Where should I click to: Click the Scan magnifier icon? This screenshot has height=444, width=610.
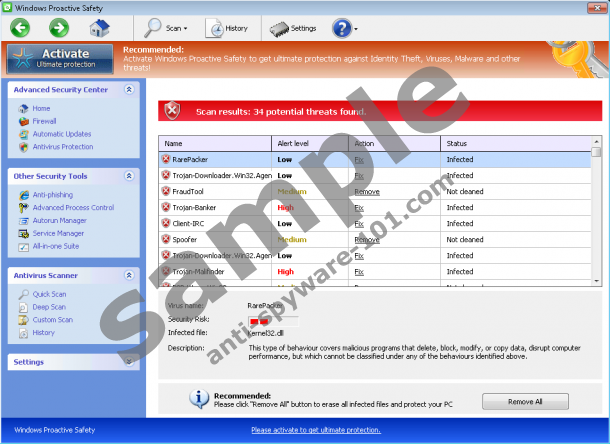pyautogui.click(x=152, y=28)
